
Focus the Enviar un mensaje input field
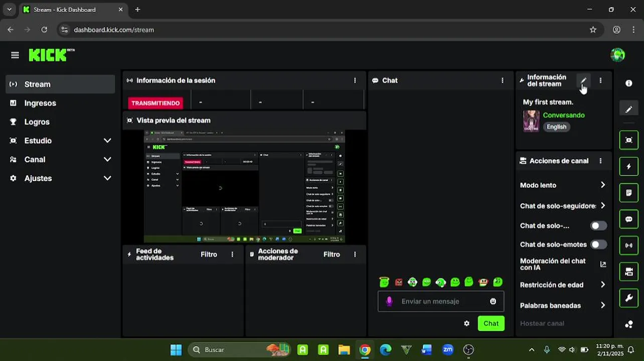click(x=441, y=301)
